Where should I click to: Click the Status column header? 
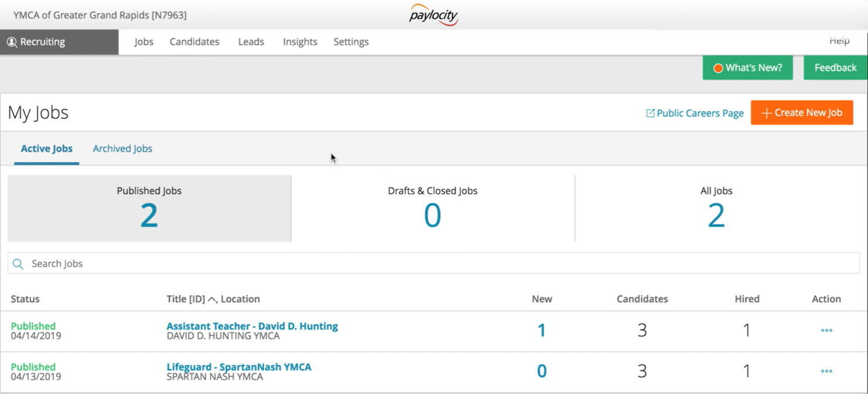pyautogui.click(x=25, y=299)
